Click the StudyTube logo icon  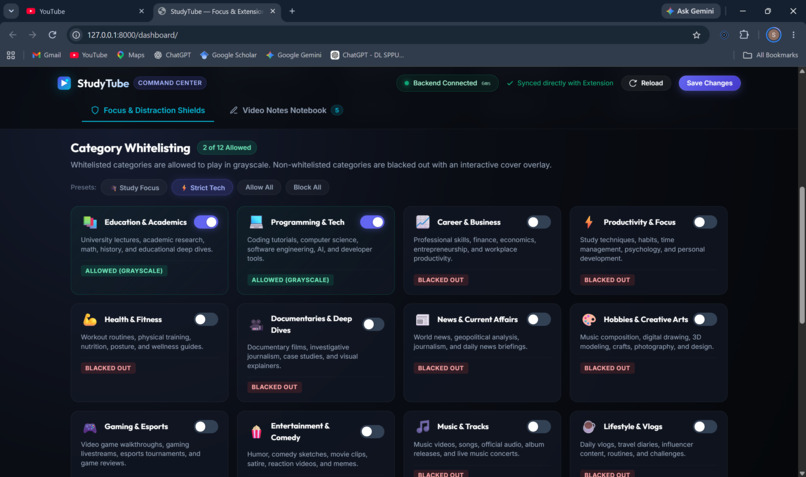pos(64,83)
